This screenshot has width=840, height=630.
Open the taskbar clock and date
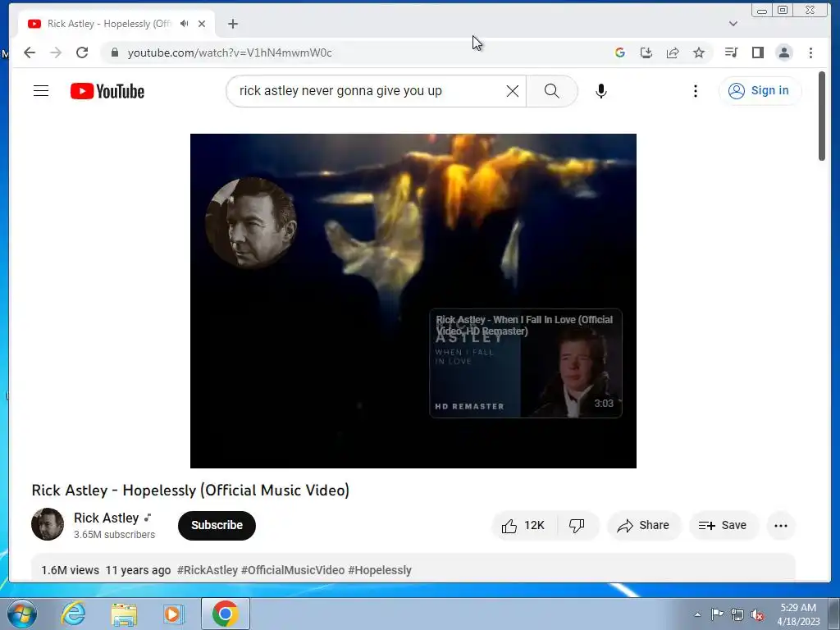click(x=798, y=614)
